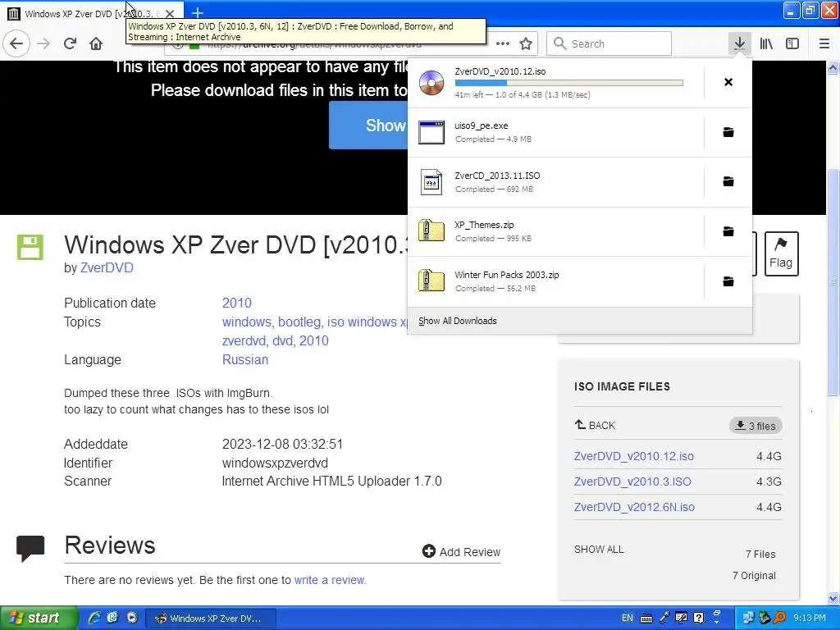Go back to previous page
Screen dimensions: 840x630
click(16, 43)
